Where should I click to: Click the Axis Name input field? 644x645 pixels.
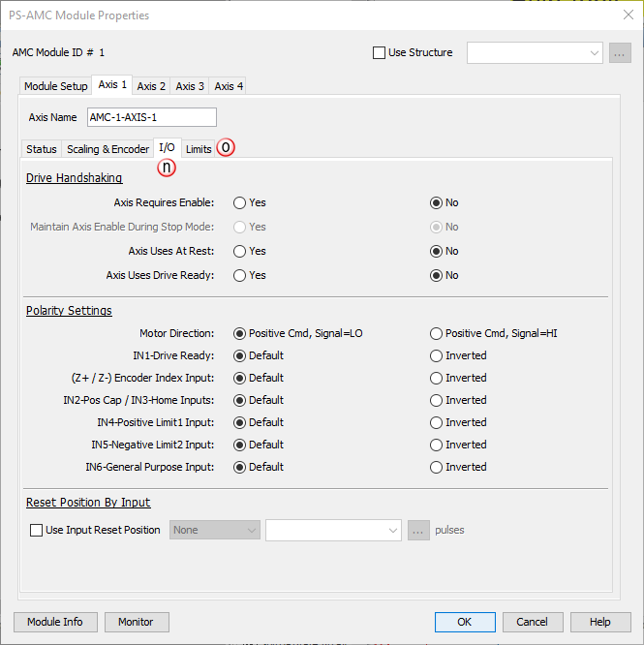(151, 117)
